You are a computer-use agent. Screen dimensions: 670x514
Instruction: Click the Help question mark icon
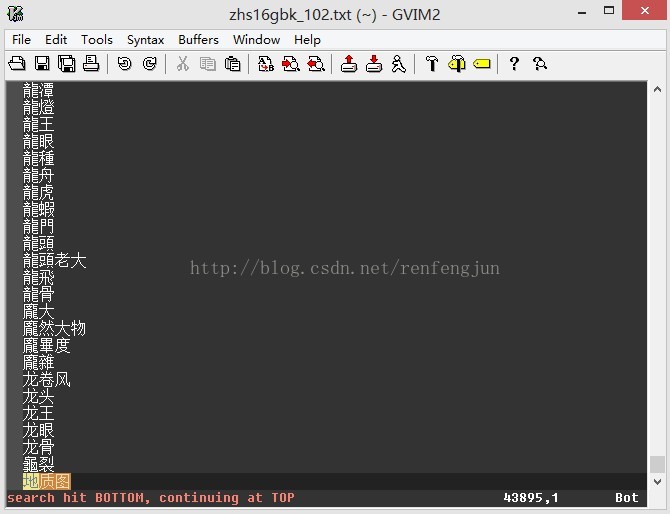[x=514, y=64]
